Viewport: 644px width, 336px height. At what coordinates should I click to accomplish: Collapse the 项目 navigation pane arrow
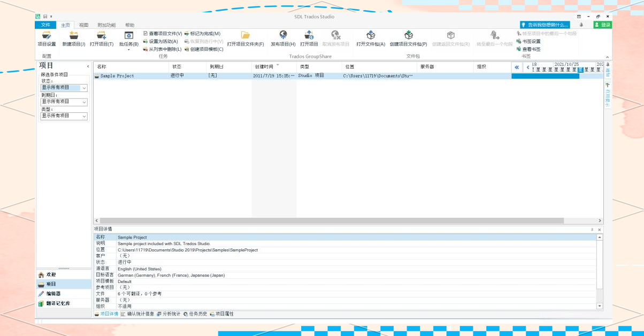point(88,66)
